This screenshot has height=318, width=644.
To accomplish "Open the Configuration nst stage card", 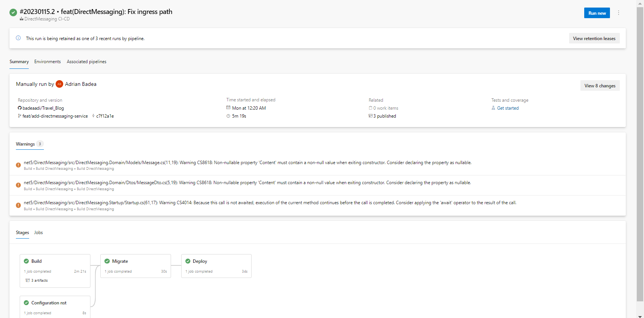I will click(55, 307).
